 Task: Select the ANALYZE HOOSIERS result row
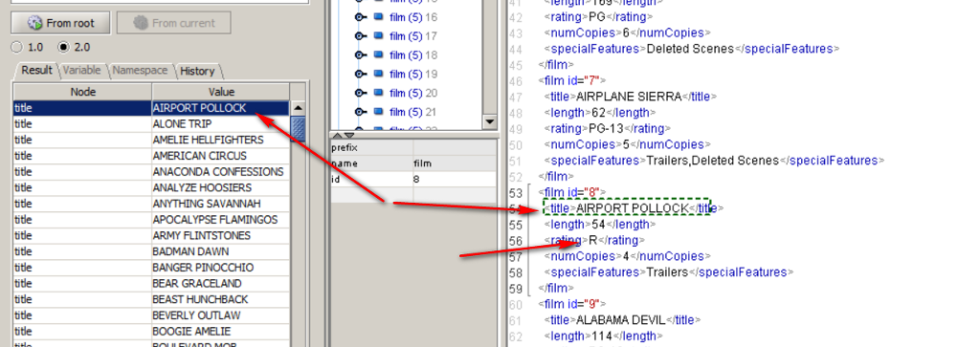pos(152,188)
